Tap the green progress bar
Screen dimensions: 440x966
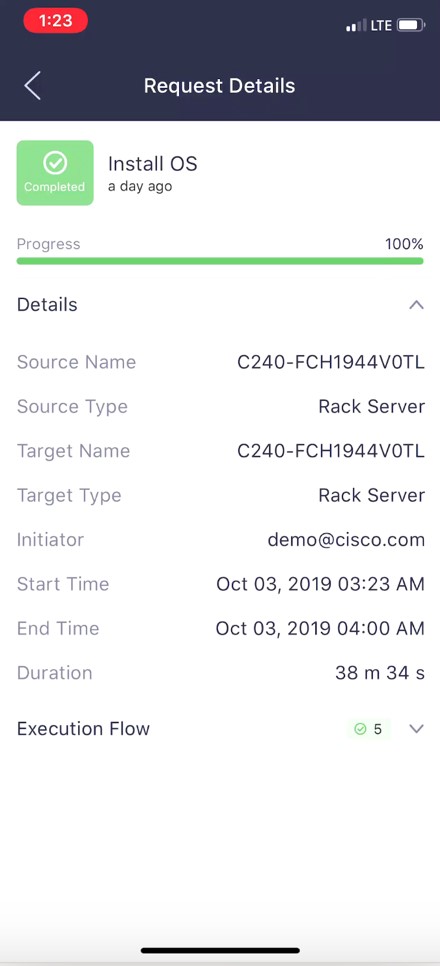pyautogui.click(x=220, y=261)
